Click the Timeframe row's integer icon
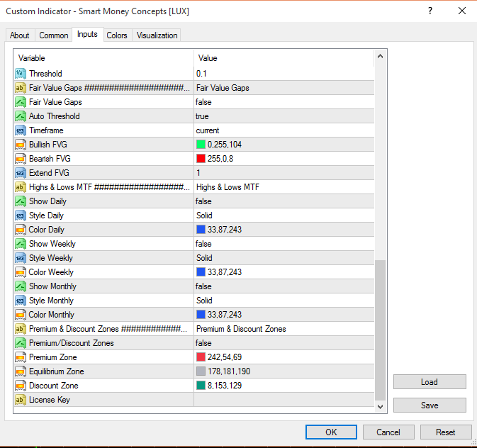 click(21, 130)
